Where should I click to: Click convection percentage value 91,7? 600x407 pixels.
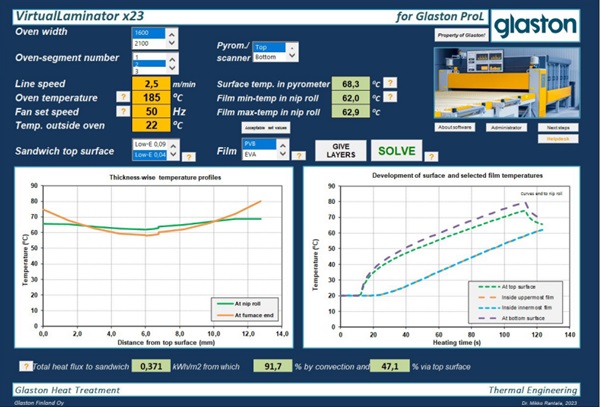click(273, 366)
